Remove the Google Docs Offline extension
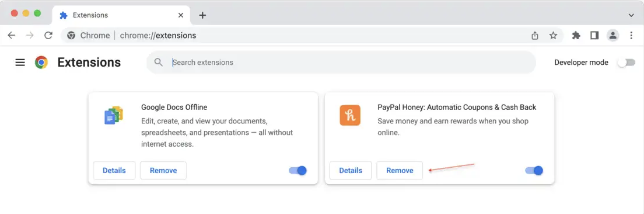The height and width of the screenshot is (214, 644). (163, 170)
